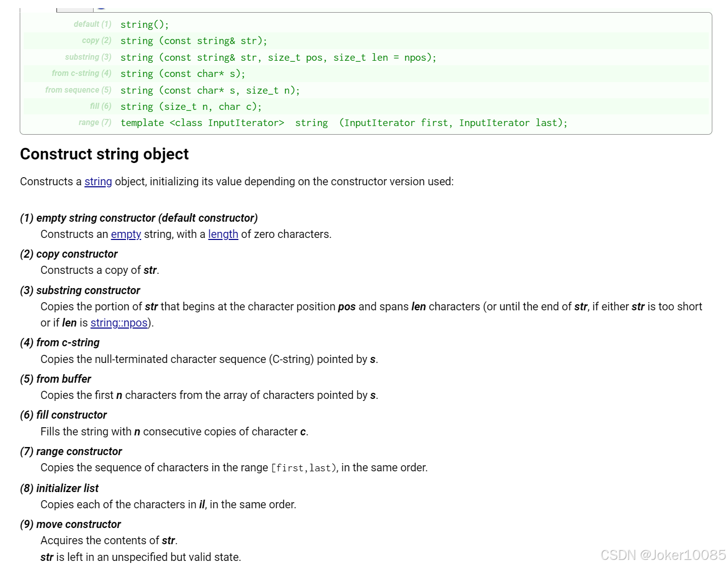Click the default constructor "string();" code line
The height and width of the screenshot is (568, 728).
pyautogui.click(x=145, y=25)
